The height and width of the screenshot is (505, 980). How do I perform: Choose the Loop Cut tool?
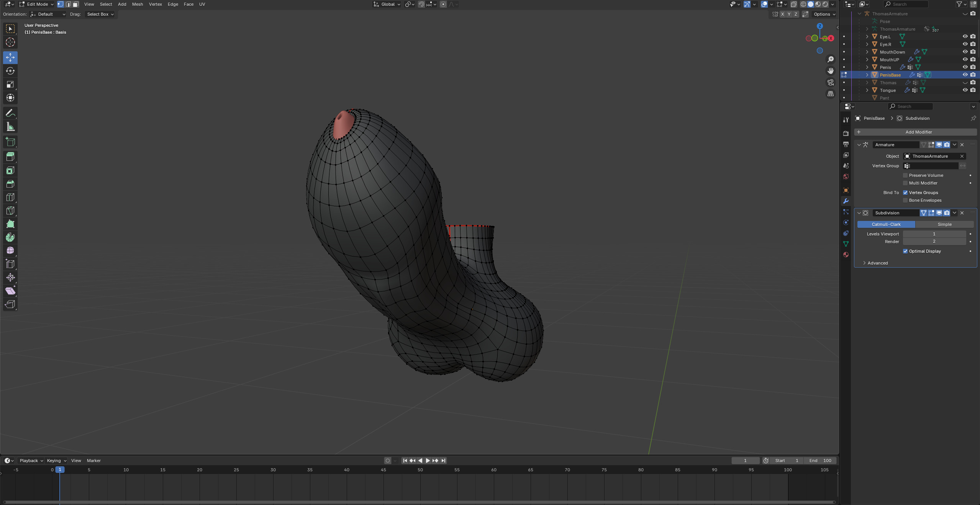pos(10,197)
